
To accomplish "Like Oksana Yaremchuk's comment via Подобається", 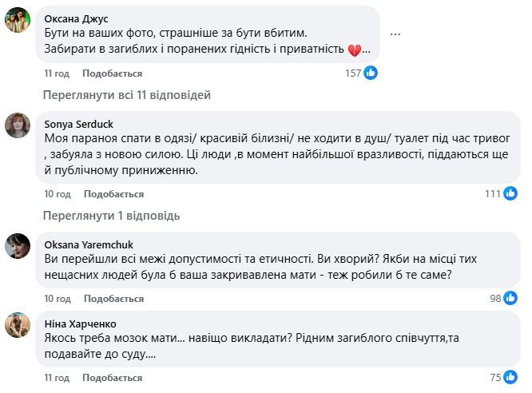I will 113,299.
